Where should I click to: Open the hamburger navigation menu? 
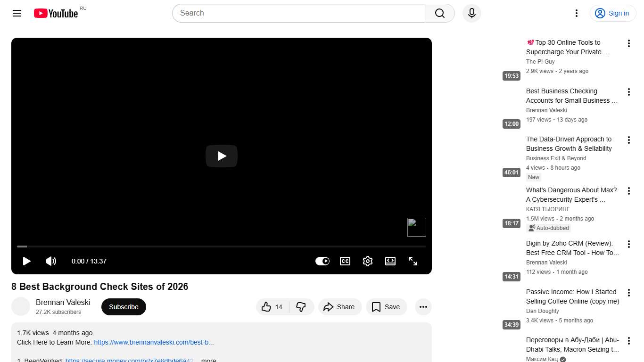point(17,13)
